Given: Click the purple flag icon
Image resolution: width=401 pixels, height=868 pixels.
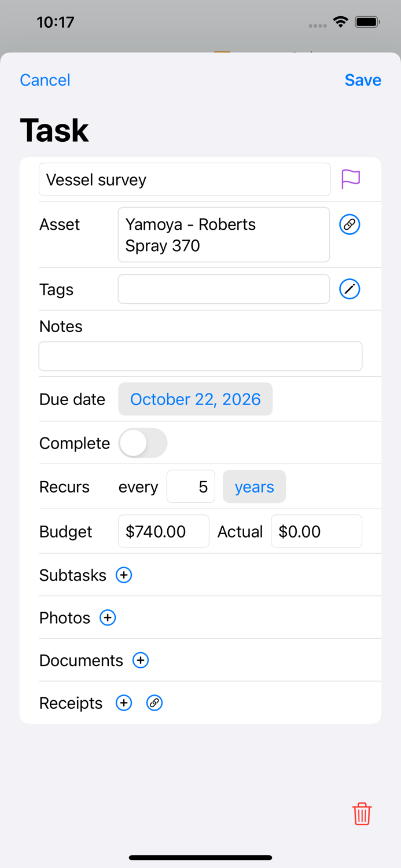Looking at the screenshot, I should pos(350,179).
